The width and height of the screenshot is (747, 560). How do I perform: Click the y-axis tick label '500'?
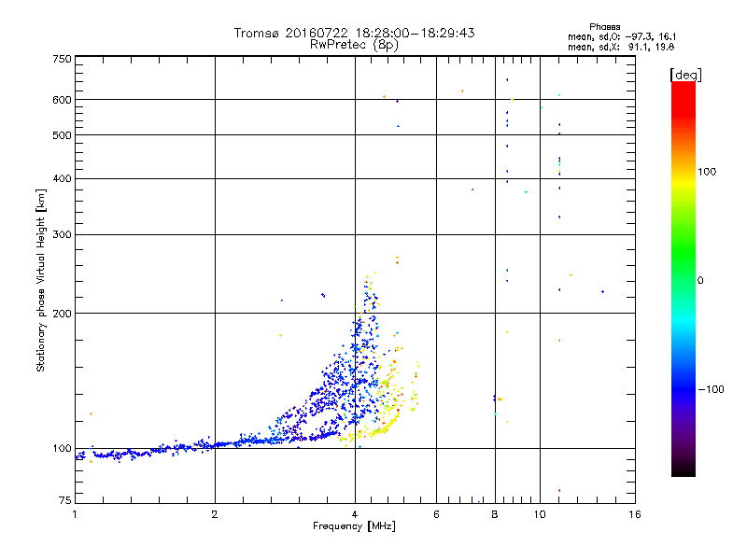click(x=62, y=135)
